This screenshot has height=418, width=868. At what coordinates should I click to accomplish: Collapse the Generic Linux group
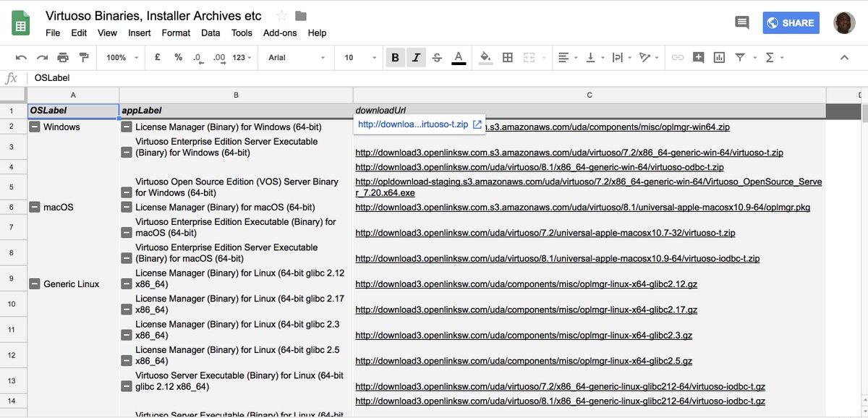point(34,283)
